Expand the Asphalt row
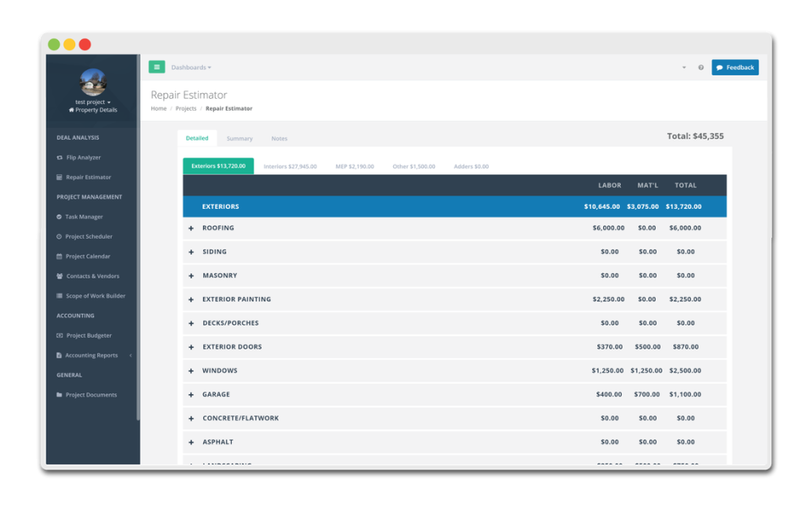The image size is (812, 522). click(191, 442)
